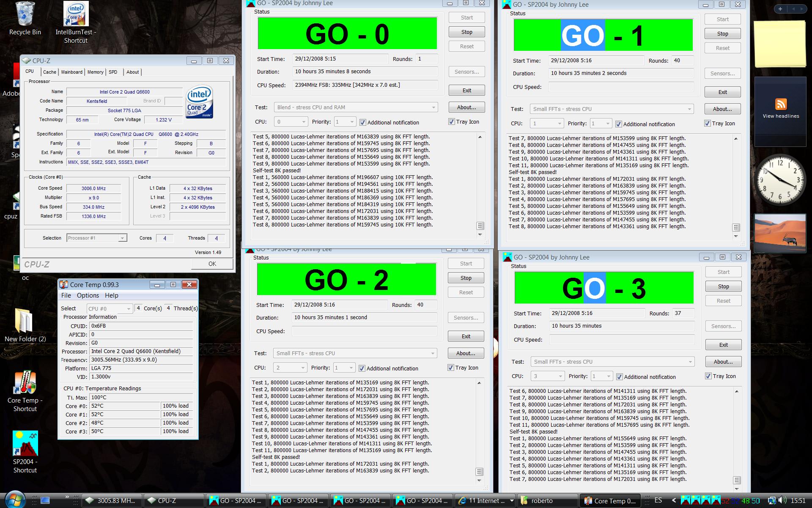Open Test dropdown in GO-2 window
The image size is (812, 508).
(355, 353)
